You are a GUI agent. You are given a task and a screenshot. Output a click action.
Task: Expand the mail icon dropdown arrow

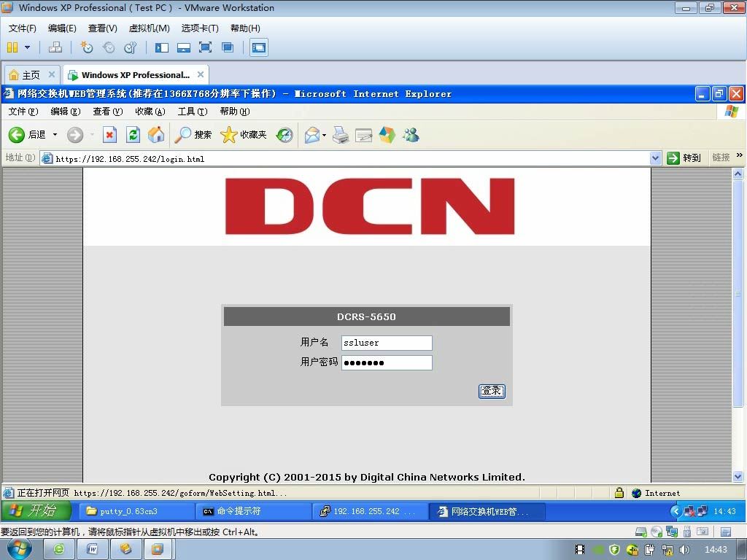324,135
